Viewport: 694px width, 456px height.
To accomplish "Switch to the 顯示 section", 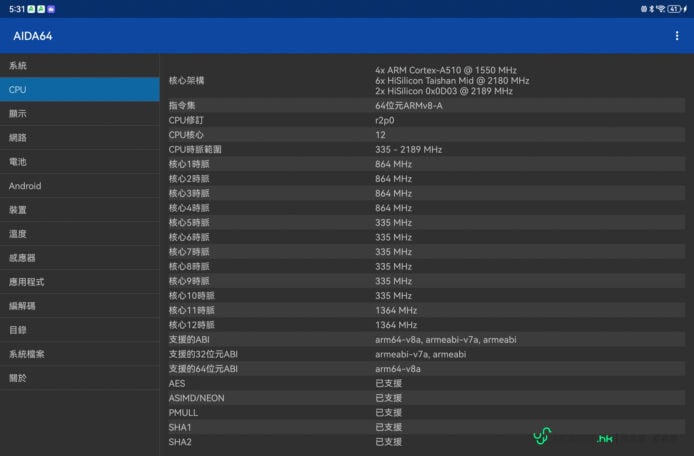I will [79, 113].
